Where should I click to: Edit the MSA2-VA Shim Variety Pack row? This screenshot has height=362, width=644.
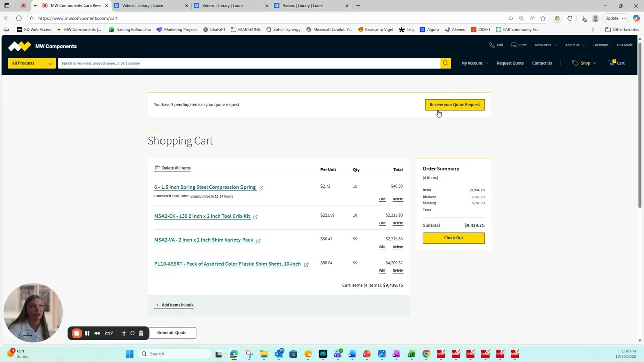tap(382, 247)
